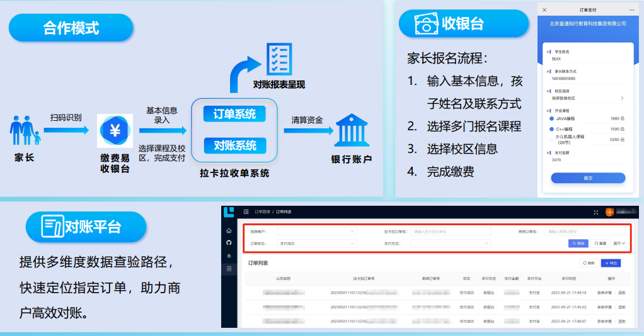Click the 订单系统 blue box
The width and height of the screenshot is (644, 336).
234,114
